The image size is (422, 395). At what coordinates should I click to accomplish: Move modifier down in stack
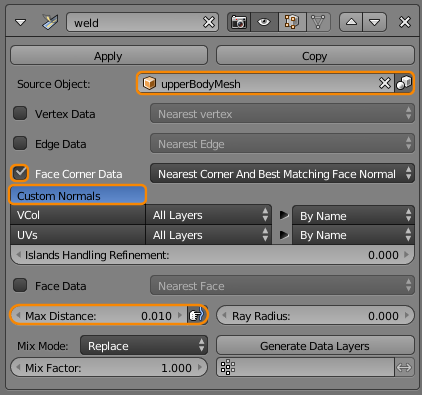pos(375,22)
